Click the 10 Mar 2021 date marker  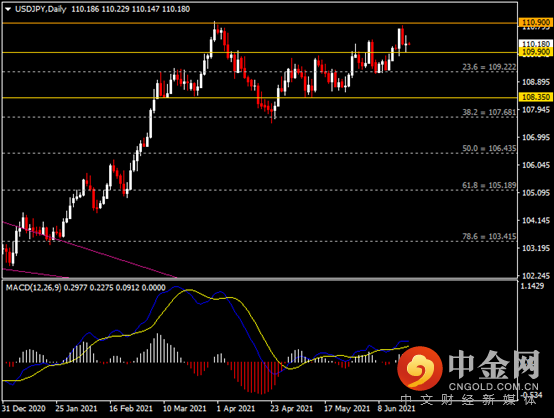click(184, 409)
